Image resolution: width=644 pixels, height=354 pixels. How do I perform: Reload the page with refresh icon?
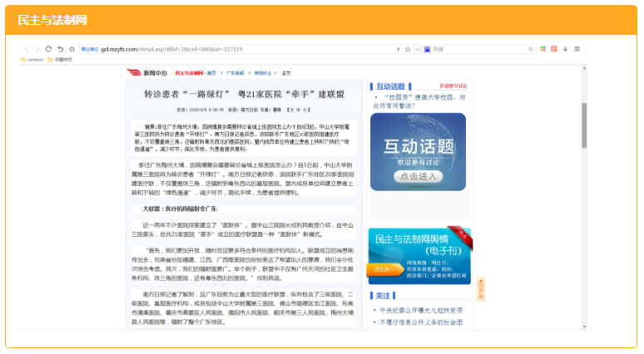click(x=48, y=49)
